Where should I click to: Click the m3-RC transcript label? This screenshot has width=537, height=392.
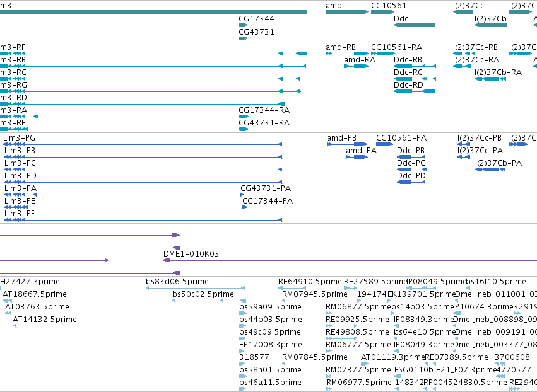click(13, 72)
